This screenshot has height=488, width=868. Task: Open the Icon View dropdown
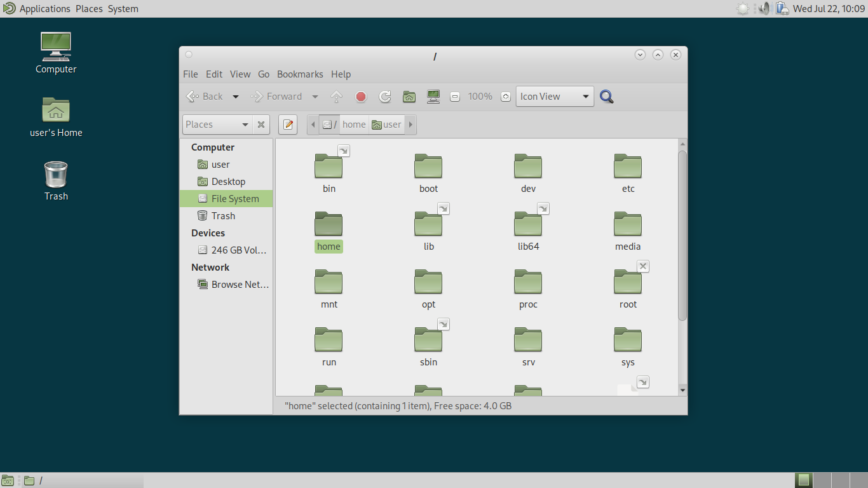555,97
